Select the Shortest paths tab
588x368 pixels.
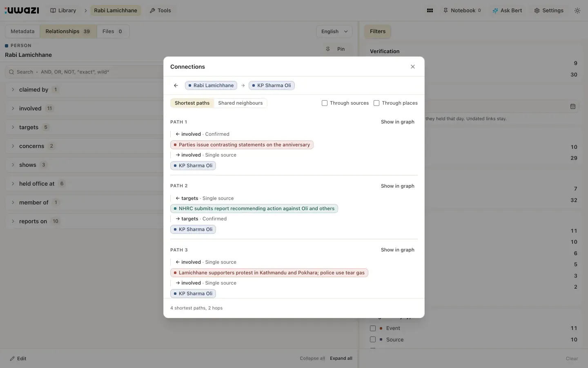192,103
